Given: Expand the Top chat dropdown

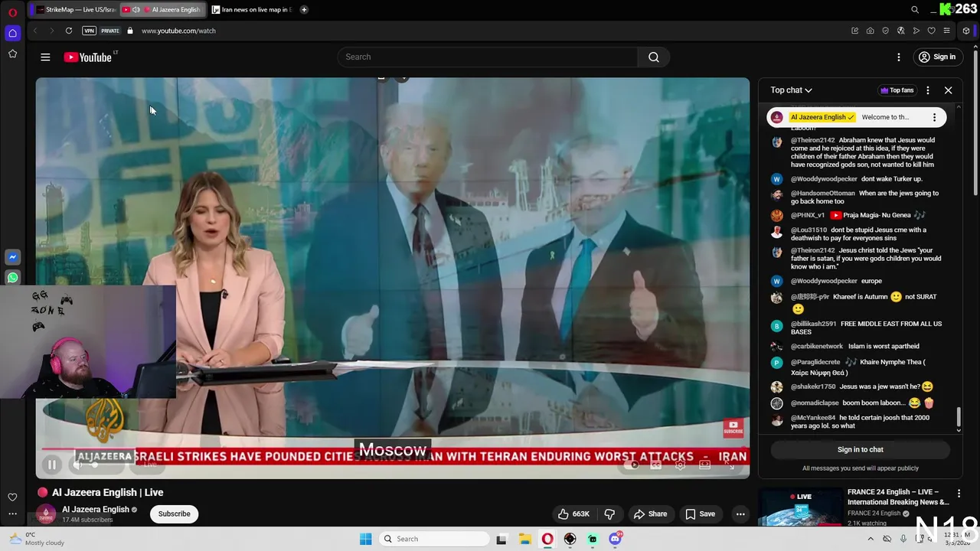Looking at the screenshot, I should [x=791, y=90].
